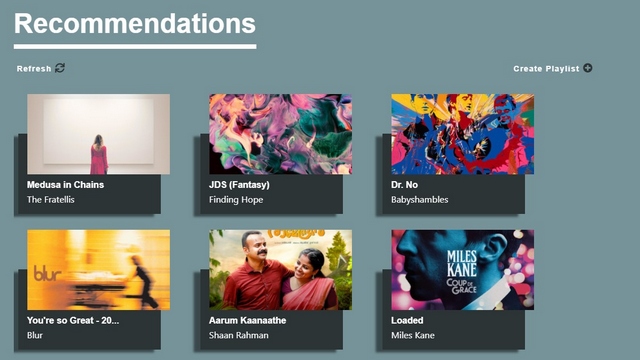This screenshot has width=640, height=360.
Task: Select the Loaded song title
Action: click(407, 320)
